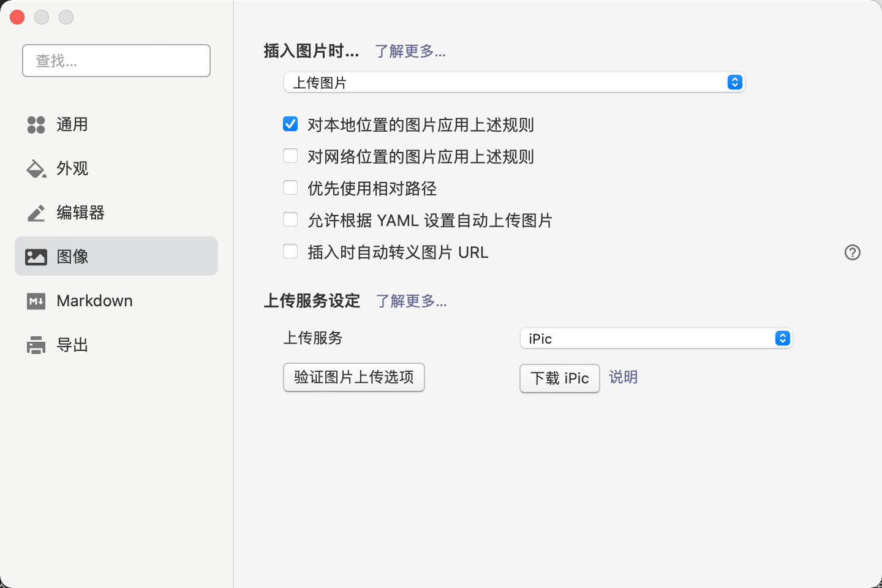The width and height of the screenshot is (882, 588).
Task: Click the 外观 paint bucket icon
Action: pos(36,169)
